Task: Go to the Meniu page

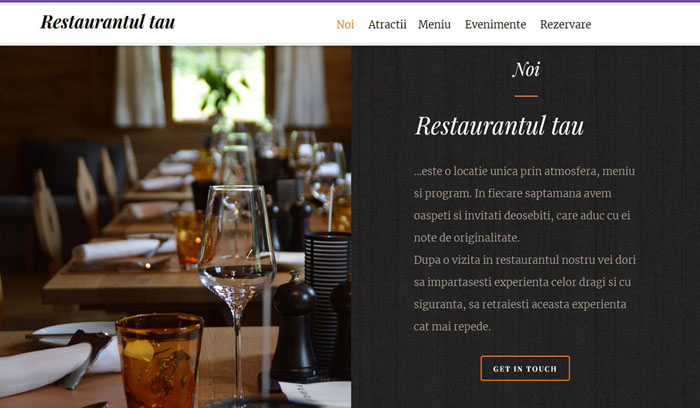Action: pos(434,24)
